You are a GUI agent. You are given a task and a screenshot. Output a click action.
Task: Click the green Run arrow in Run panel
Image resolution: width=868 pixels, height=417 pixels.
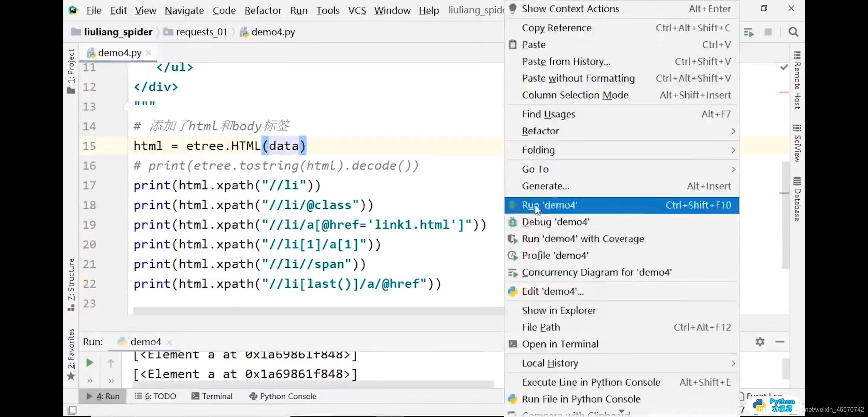[90, 363]
